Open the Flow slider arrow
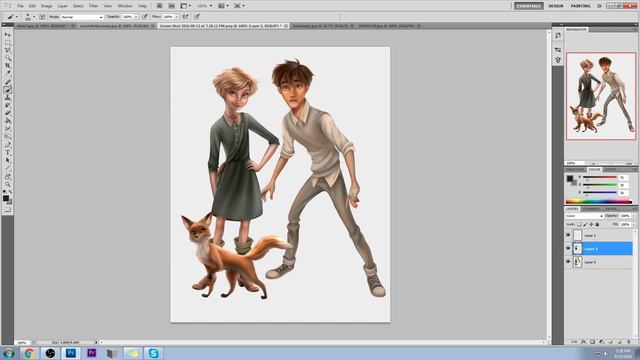Image resolution: width=640 pixels, height=360 pixels. (177, 17)
